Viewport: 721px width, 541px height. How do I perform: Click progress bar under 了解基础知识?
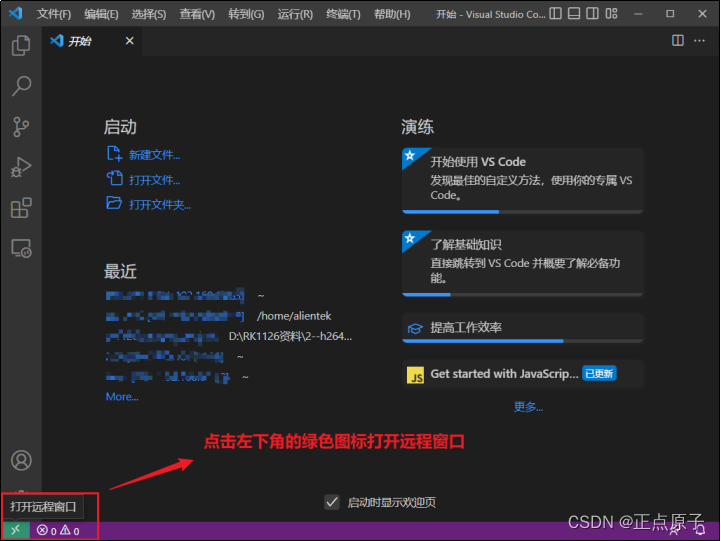pyautogui.click(x=522, y=295)
